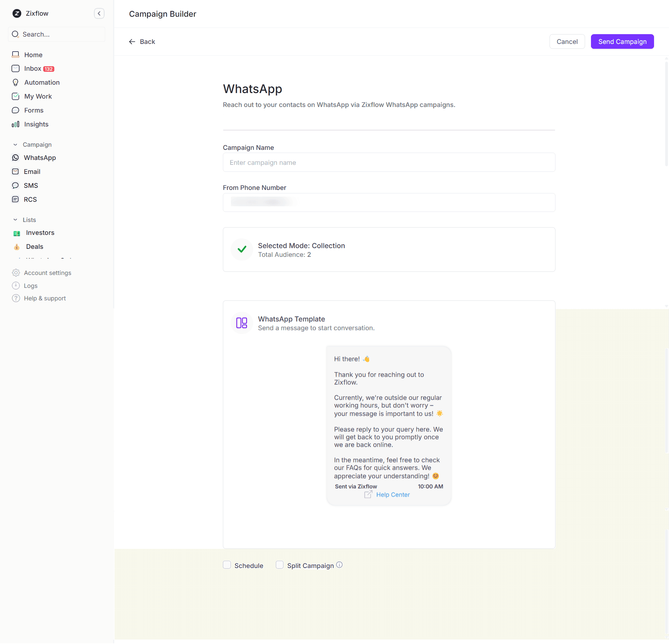
Task: Select the Email campaign icon
Action: click(x=16, y=171)
